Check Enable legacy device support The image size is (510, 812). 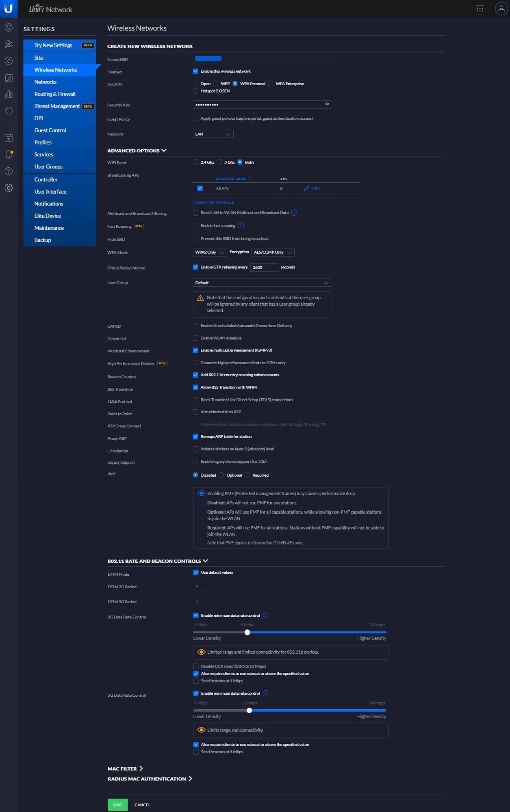pos(195,462)
